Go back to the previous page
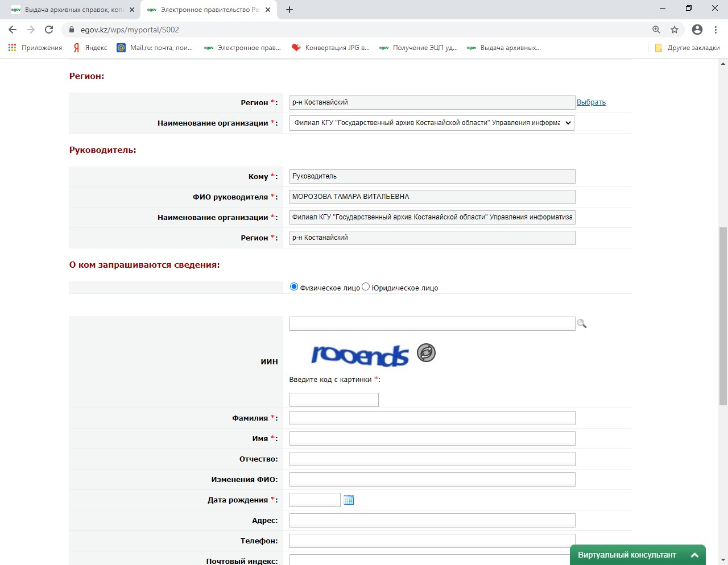Screen dimensions: 728x565 13,30
